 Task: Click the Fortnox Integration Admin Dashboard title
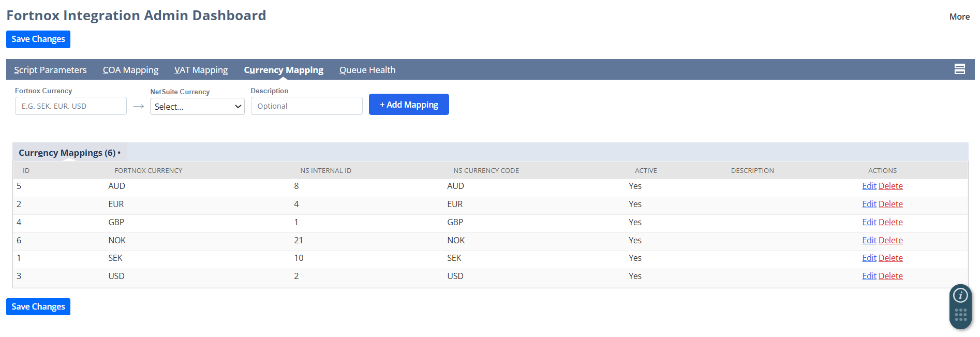(136, 16)
